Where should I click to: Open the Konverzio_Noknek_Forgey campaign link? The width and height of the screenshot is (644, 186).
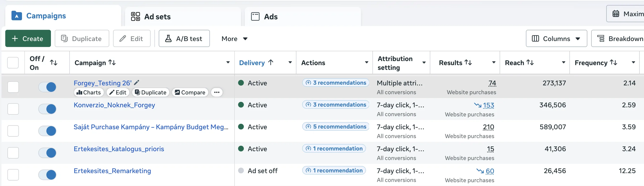click(x=114, y=105)
